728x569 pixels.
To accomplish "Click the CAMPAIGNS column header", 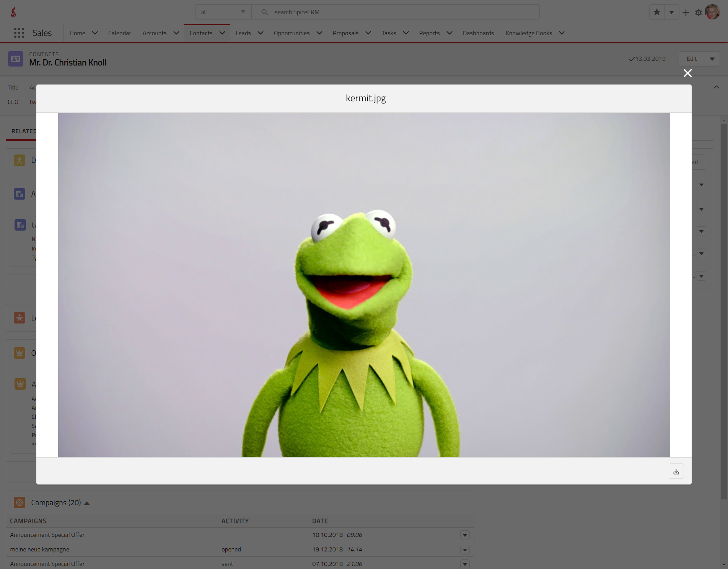I will [28, 521].
